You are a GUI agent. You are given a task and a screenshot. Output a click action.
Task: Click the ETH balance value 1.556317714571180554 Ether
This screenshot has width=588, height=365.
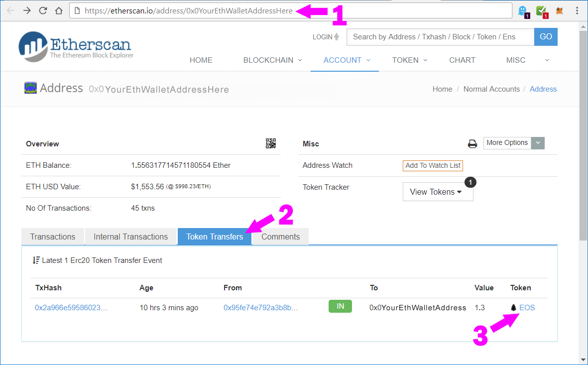pos(181,165)
